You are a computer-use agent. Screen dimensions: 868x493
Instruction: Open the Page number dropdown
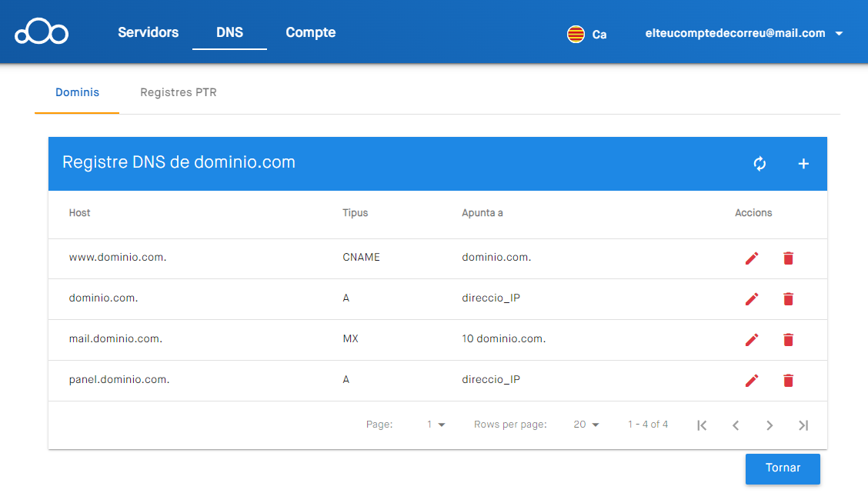click(x=436, y=425)
